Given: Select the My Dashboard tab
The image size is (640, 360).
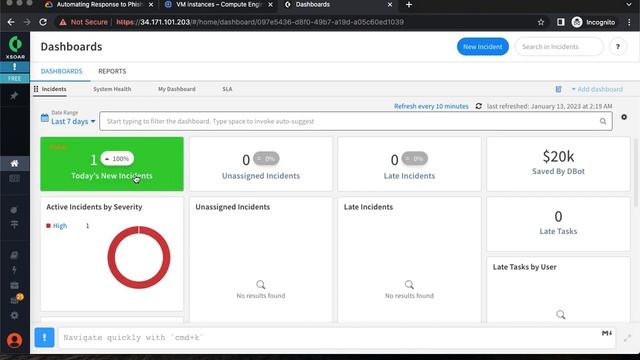Looking at the screenshot, I should (177, 89).
